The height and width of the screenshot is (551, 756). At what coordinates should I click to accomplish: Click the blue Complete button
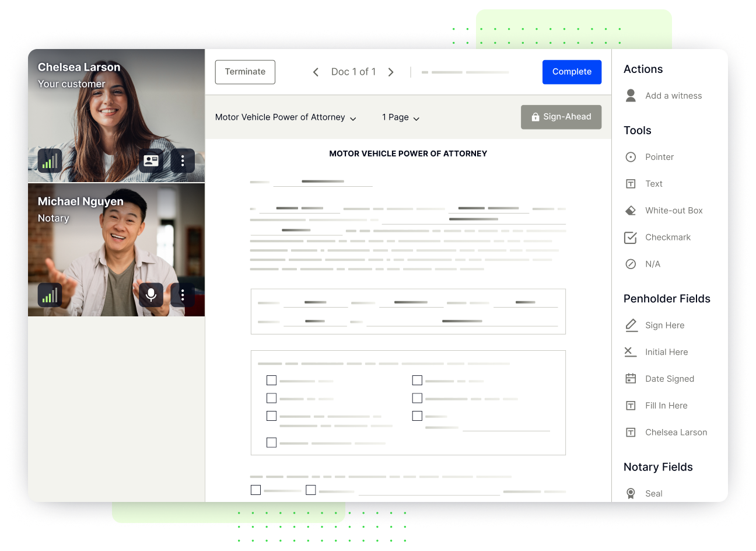tap(572, 72)
